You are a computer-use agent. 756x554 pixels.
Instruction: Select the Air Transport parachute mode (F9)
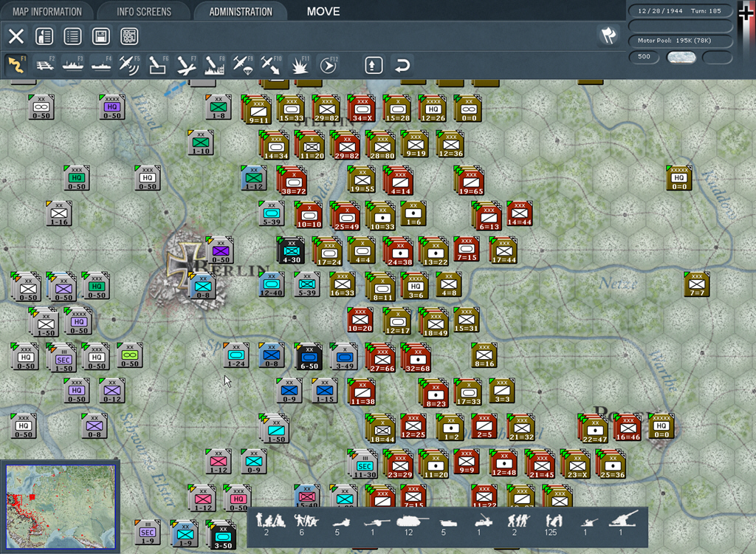(x=243, y=65)
